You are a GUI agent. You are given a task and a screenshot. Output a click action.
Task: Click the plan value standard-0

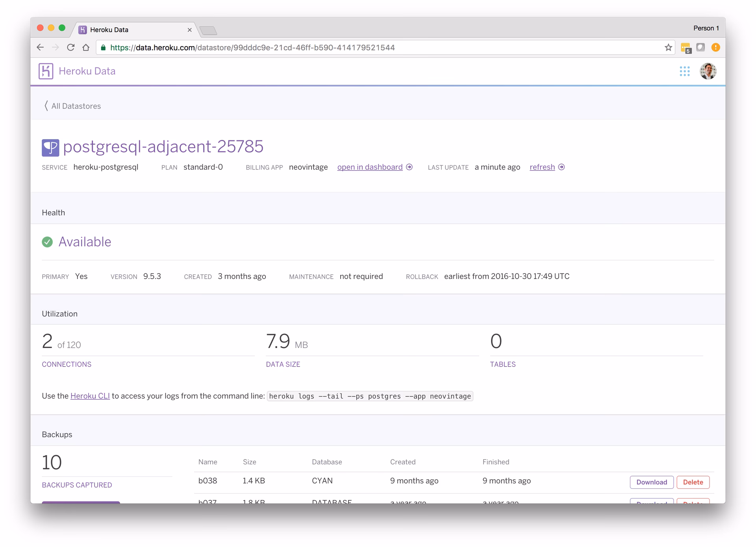203,167
